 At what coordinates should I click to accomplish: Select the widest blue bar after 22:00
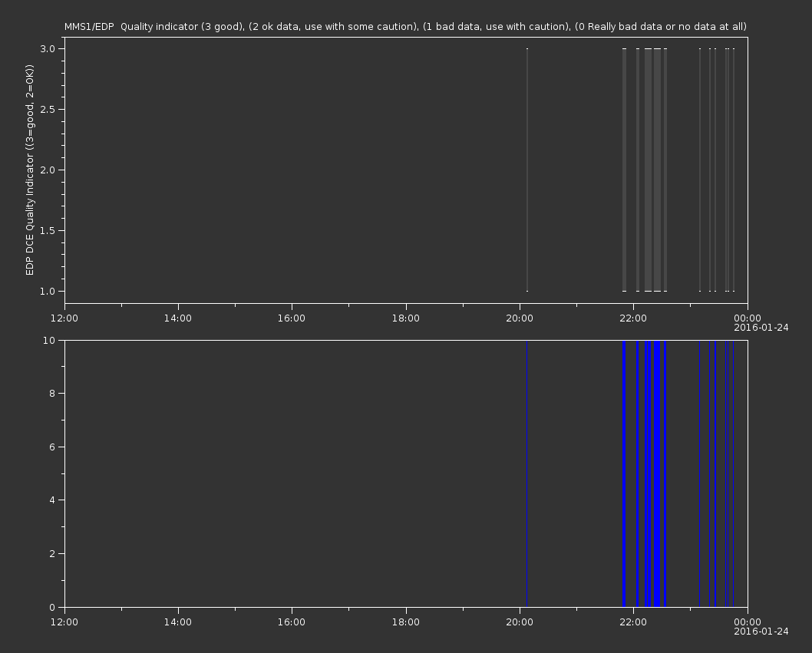(657, 473)
